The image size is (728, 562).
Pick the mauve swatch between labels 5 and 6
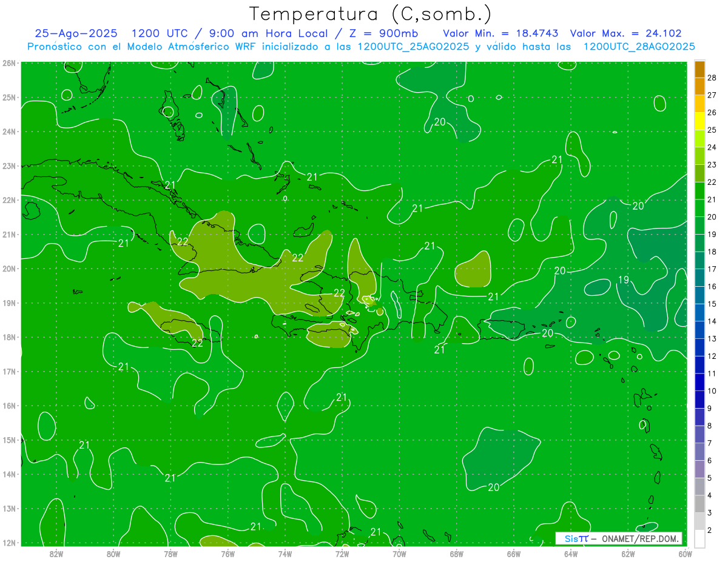(699, 469)
